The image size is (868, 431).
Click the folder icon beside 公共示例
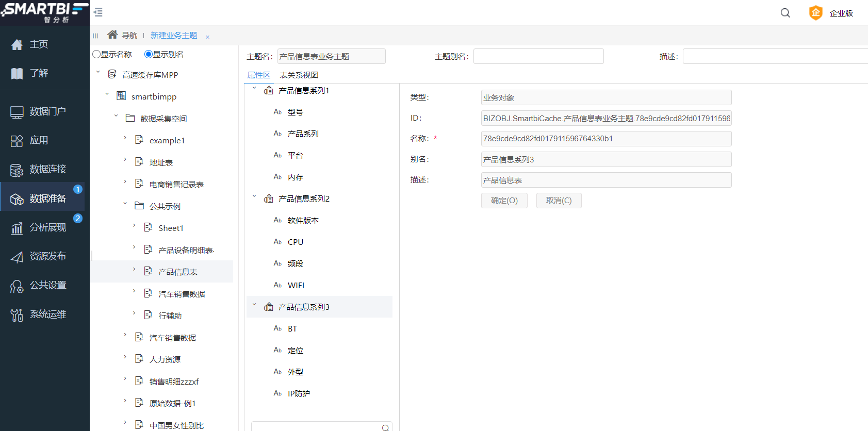pyautogui.click(x=139, y=206)
